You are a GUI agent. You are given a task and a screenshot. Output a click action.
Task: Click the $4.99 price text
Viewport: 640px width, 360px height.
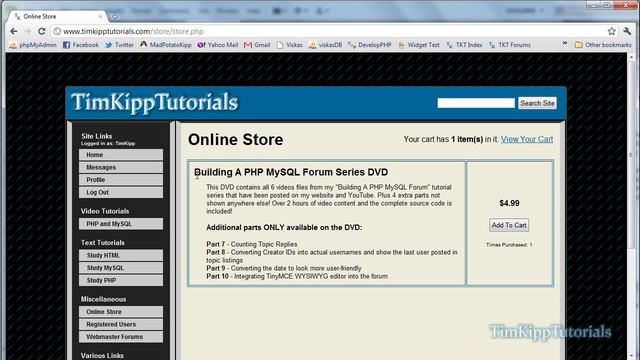509,203
